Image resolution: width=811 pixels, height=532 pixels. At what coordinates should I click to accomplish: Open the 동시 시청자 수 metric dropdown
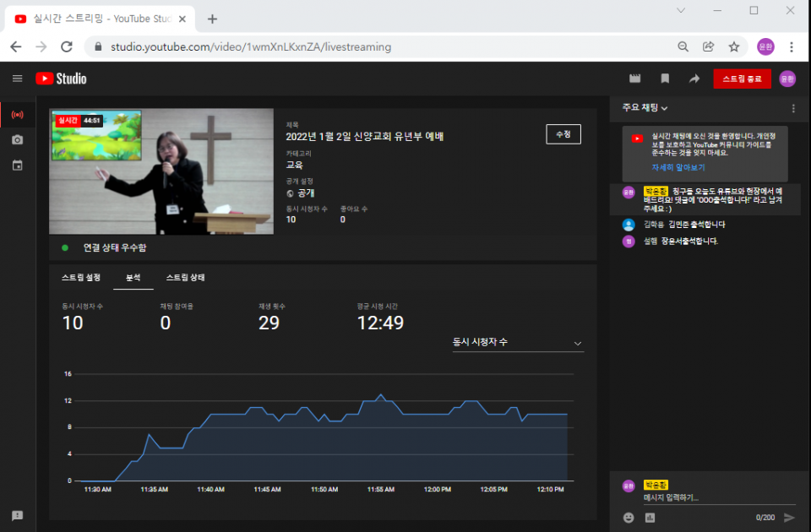517,343
